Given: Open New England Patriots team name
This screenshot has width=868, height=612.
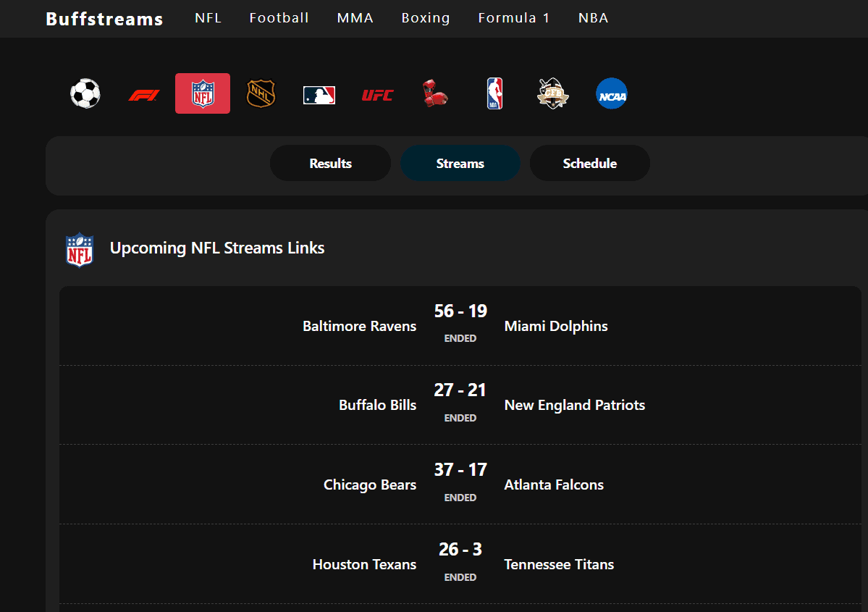Looking at the screenshot, I should (x=575, y=406).
